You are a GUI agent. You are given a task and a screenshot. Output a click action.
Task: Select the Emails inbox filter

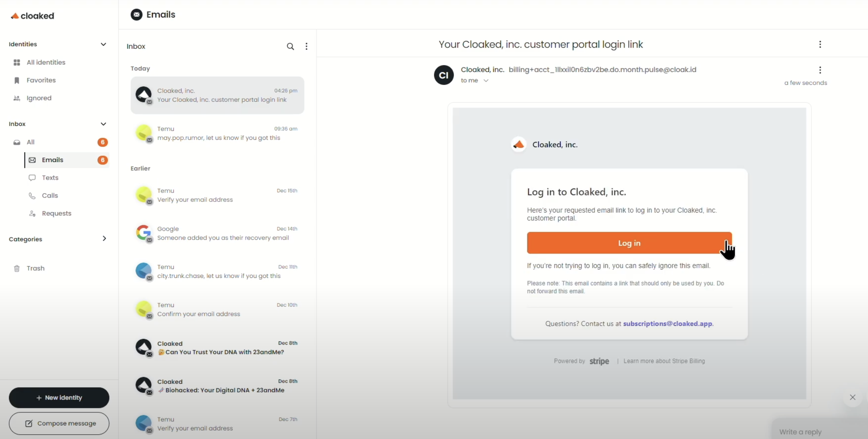pyautogui.click(x=67, y=160)
